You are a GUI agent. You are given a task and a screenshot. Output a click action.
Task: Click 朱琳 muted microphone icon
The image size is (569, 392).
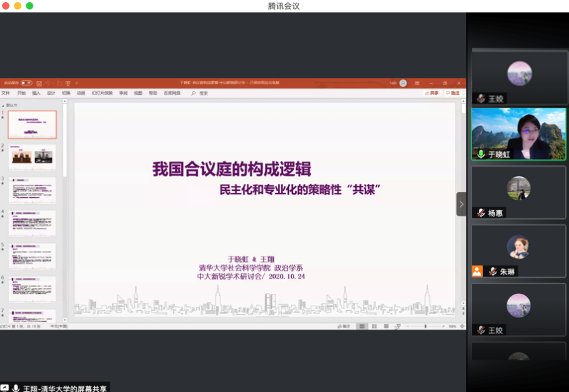click(492, 272)
